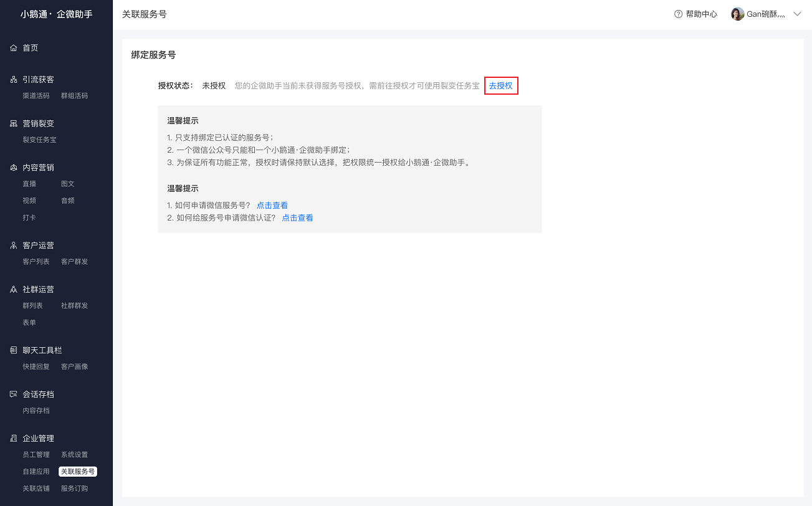Click the 企业管理 building icon
Screen dimensions: 812x506
tap(14, 439)
